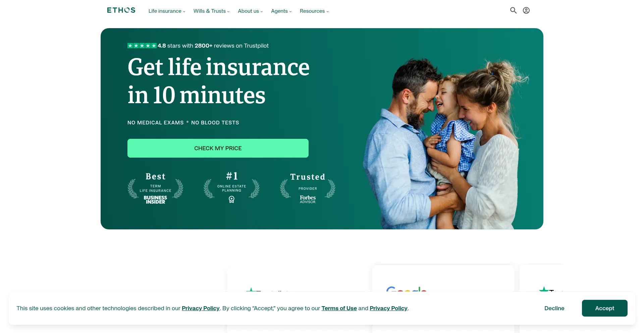Image resolution: width=644 pixels, height=333 pixels.
Task: Click the family hero photo
Action: (446, 144)
